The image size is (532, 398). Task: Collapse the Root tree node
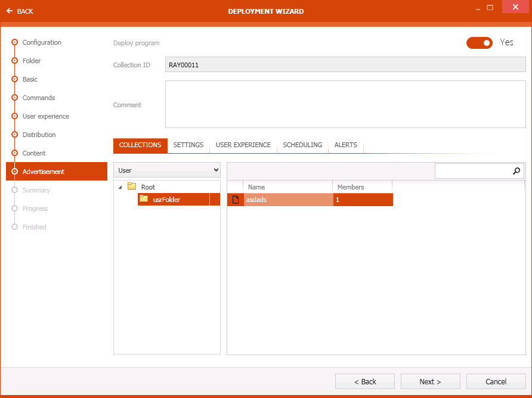(120, 187)
